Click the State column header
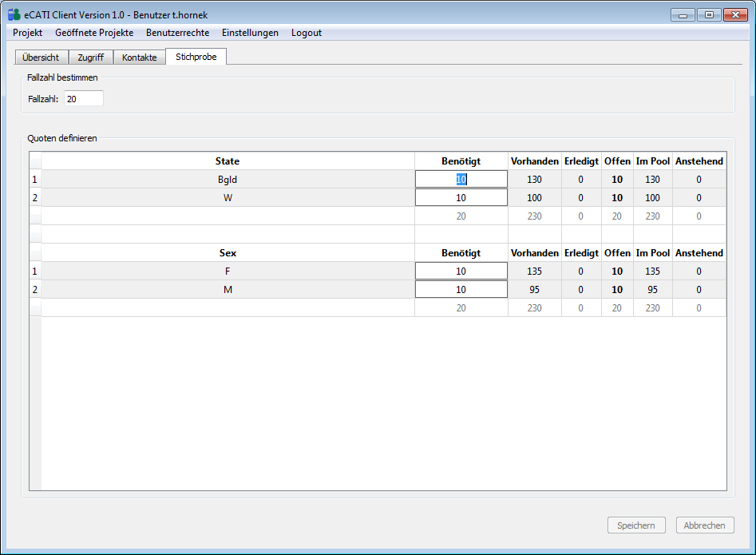This screenshot has width=756, height=555. 228,161
